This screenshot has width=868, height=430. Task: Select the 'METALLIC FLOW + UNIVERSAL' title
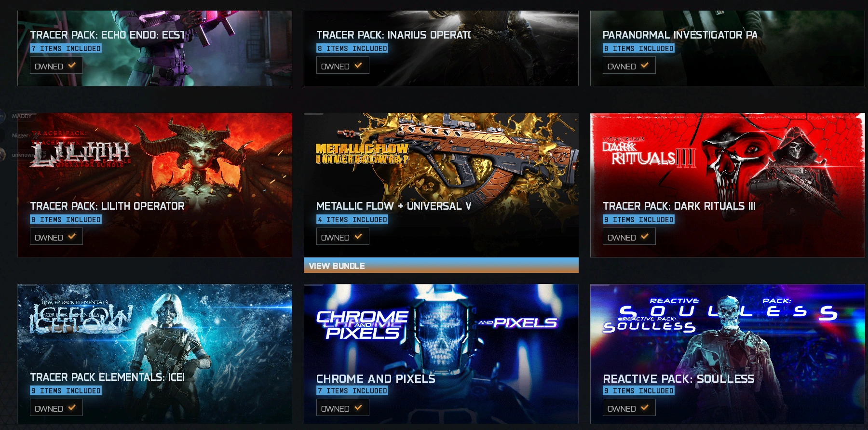coord(393,206)
